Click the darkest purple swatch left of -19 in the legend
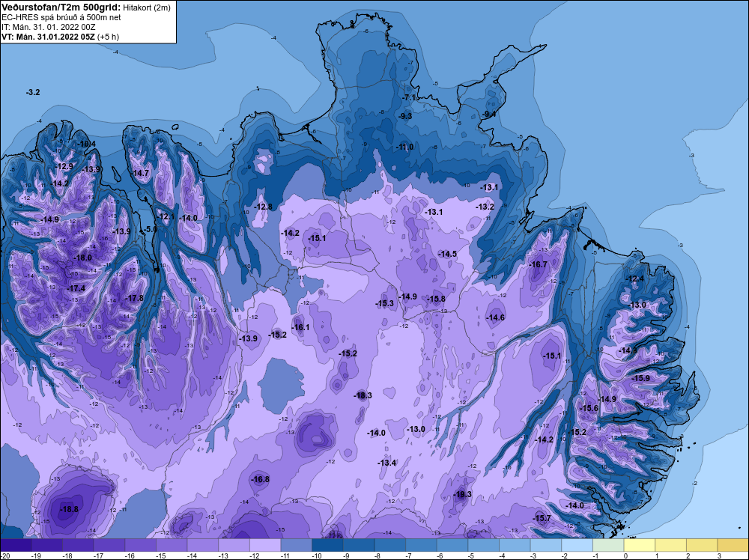749x560 pixels. tap(16, 545)
